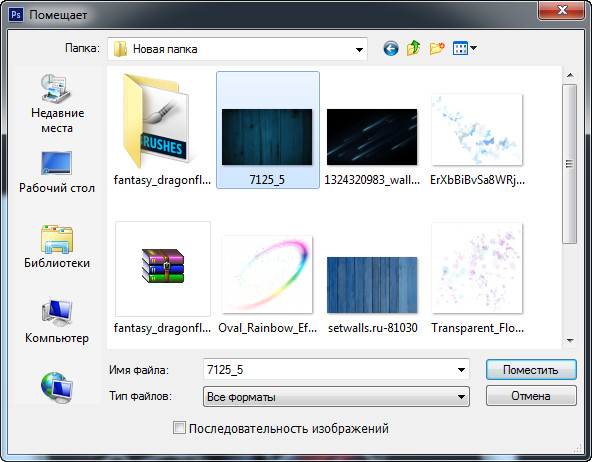Click the Photoshop Ps title icon
Screen dimensions: 592x462
16,15
